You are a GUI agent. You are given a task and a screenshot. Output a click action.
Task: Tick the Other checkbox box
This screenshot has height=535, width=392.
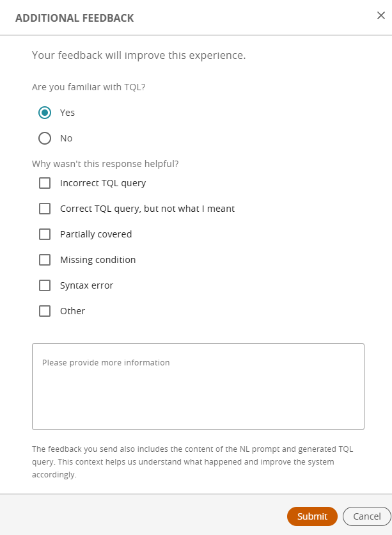pyautogui.click(x=45, y=311)
